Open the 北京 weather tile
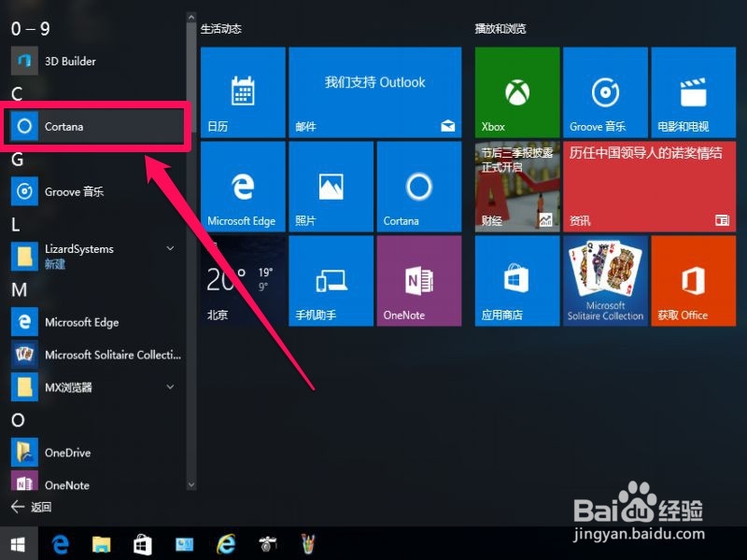This screenshot has width=747, height=560. (243, 281)
